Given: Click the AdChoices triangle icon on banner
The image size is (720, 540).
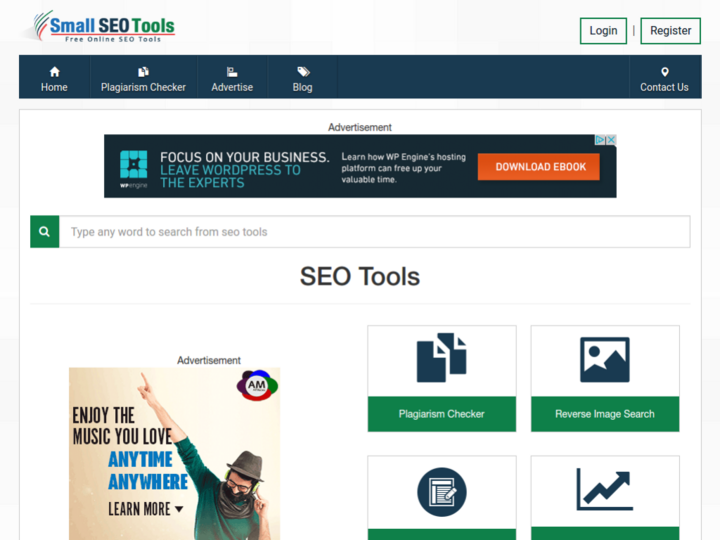Looking at the screenshot, I should 600,140.
